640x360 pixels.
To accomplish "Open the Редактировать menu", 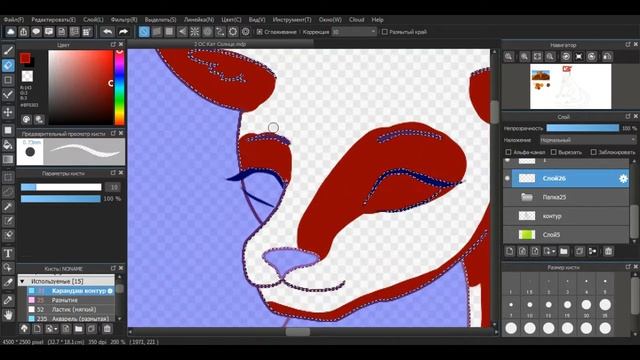I will point(53,20).
